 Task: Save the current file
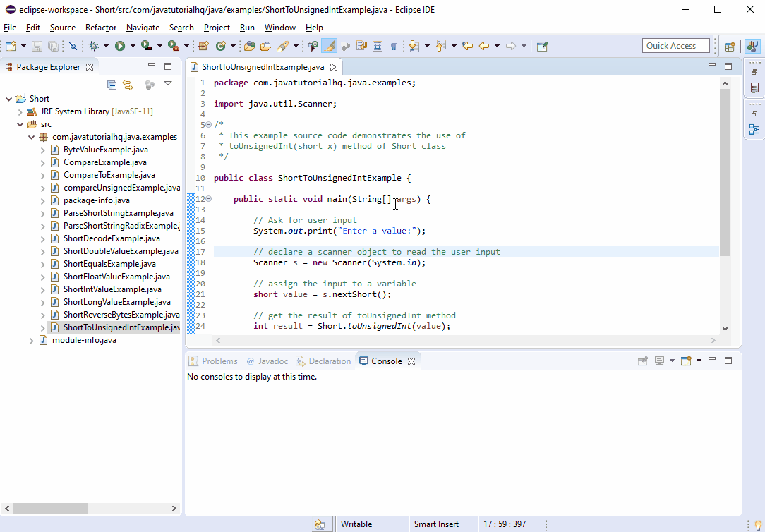pos(36,47)
